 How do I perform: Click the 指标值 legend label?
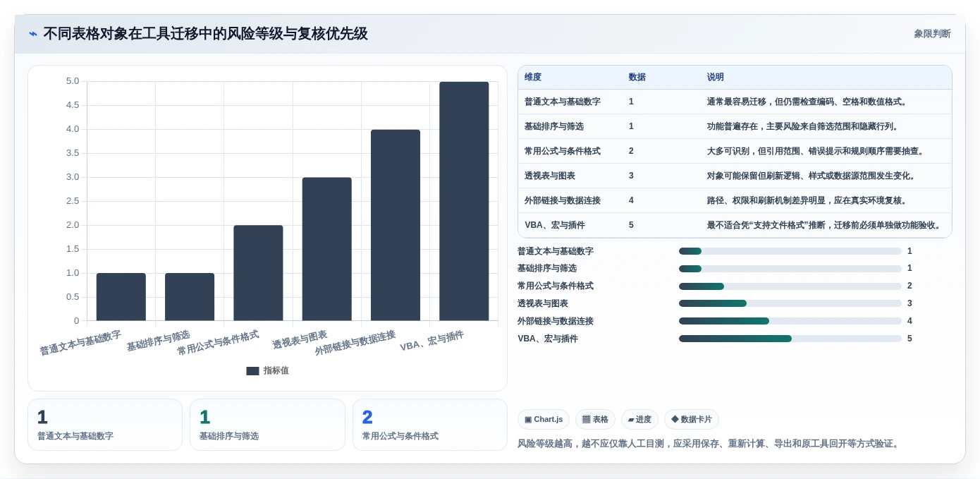pyautogui.click(x=276, y=371)
